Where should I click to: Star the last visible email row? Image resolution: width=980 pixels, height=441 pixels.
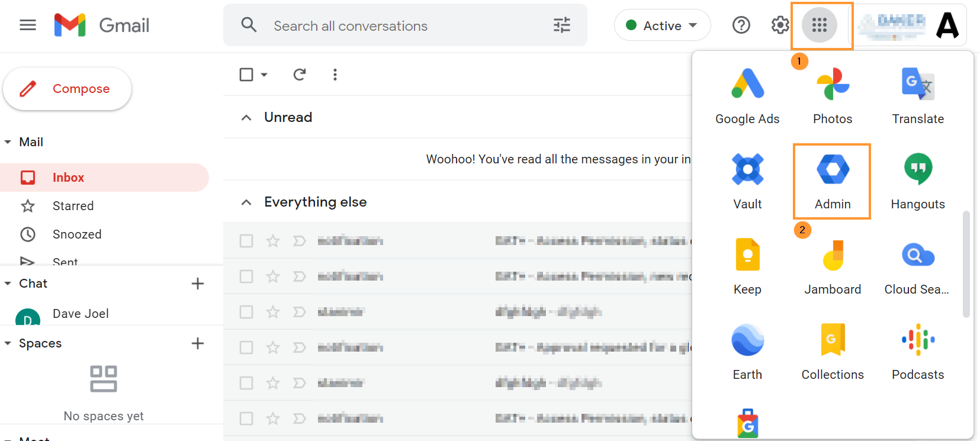[x=272, y=419]
